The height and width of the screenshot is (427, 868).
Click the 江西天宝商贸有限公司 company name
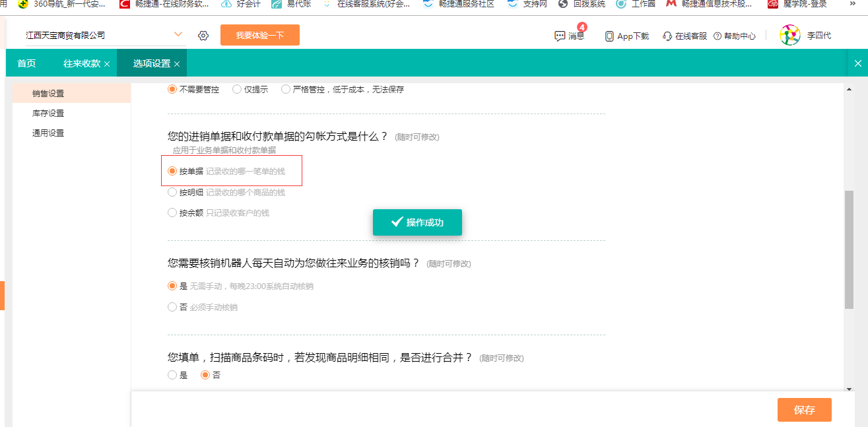[65, 35]
